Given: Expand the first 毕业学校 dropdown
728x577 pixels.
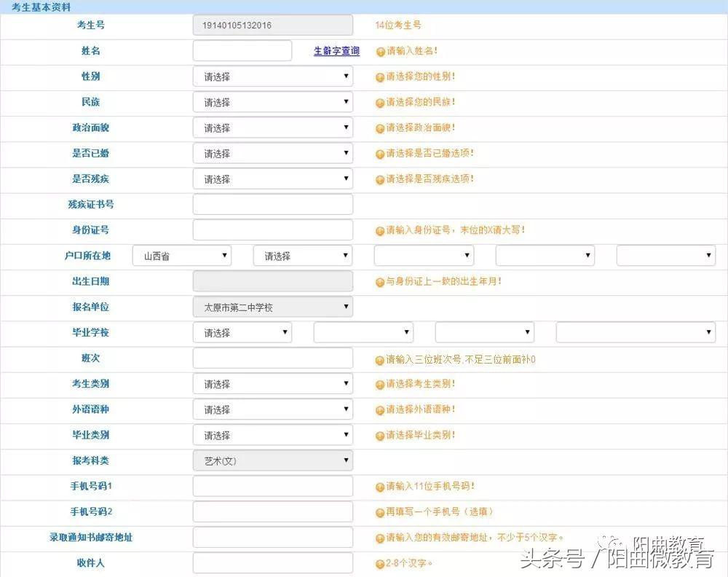Looking at the screenshot, I should pyautogui.click(x=242, y=331).
